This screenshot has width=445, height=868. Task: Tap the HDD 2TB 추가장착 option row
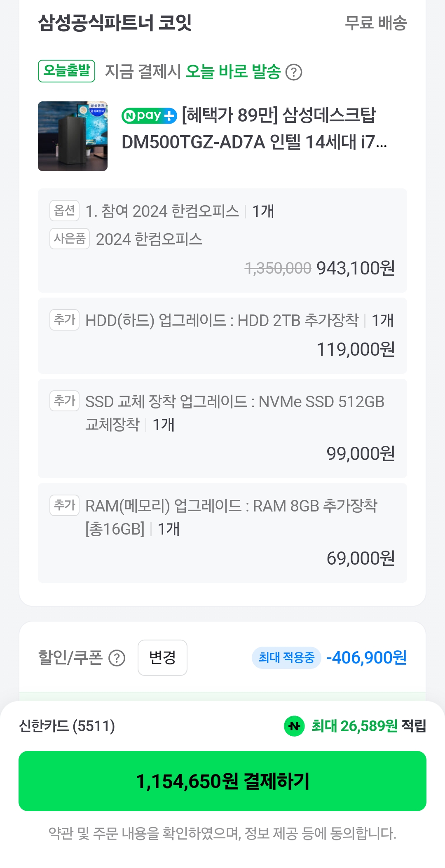[x=222, y=335]
